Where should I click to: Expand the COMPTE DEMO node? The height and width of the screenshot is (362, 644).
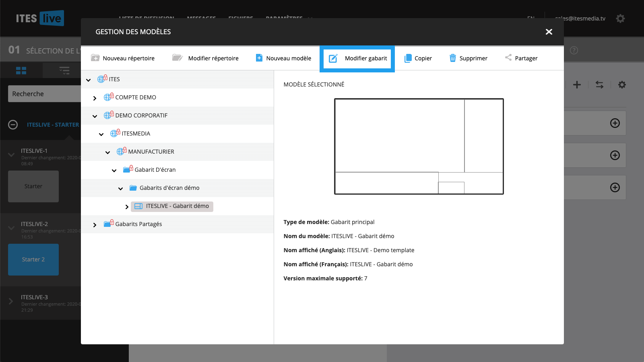pos(95,98)
